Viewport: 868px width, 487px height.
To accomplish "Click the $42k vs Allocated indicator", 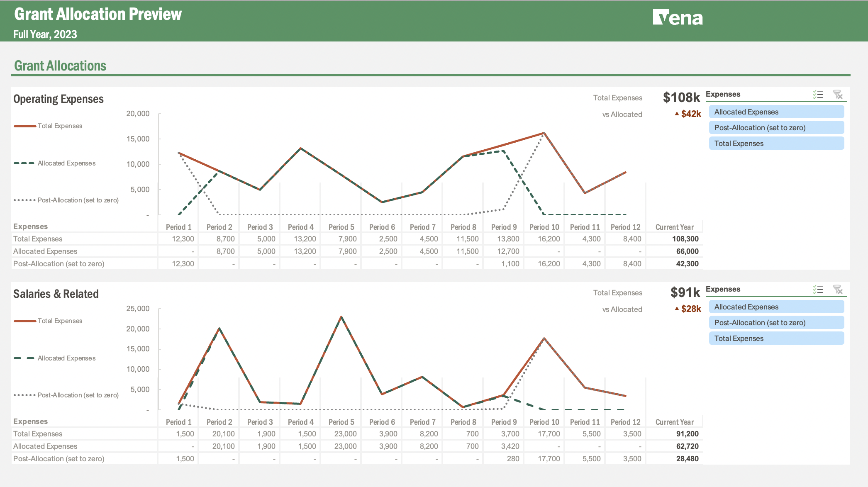I will pos(690,114).
